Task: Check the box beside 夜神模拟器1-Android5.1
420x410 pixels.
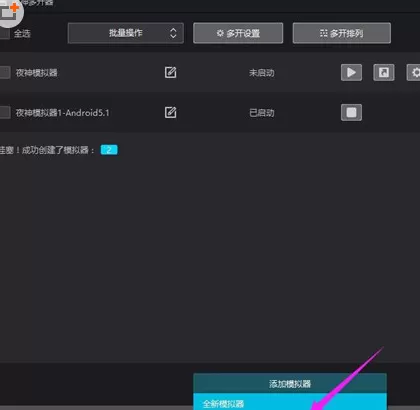Action: pos(5,112)
